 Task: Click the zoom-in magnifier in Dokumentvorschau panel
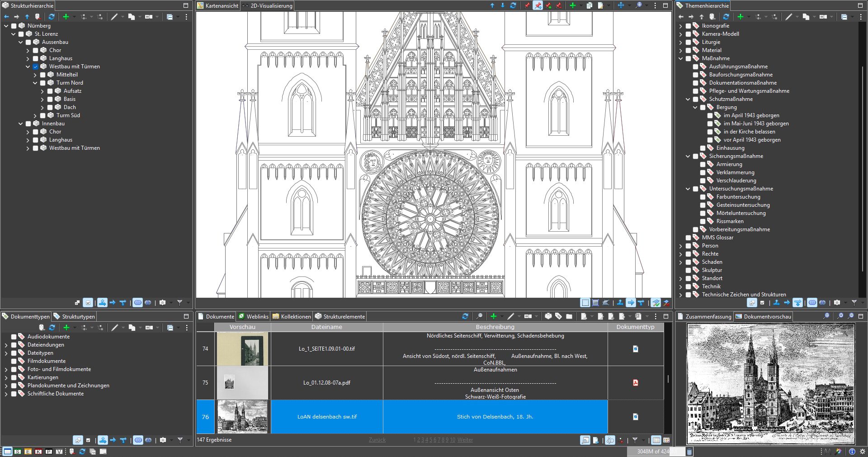tap(840, 316)
